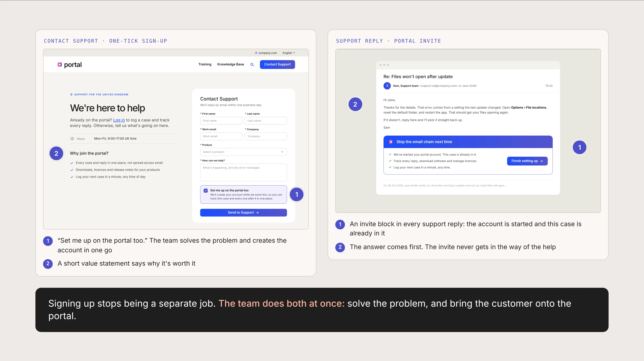Focus the Last name field
This screenshot has width=644, height=361.
pyautogui.click(x=266, y=121)
